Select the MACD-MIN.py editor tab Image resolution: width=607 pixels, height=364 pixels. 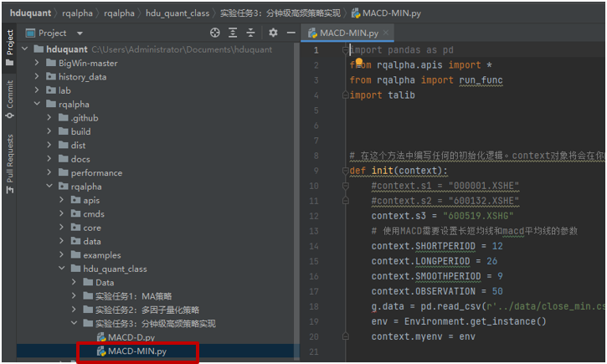348,33
